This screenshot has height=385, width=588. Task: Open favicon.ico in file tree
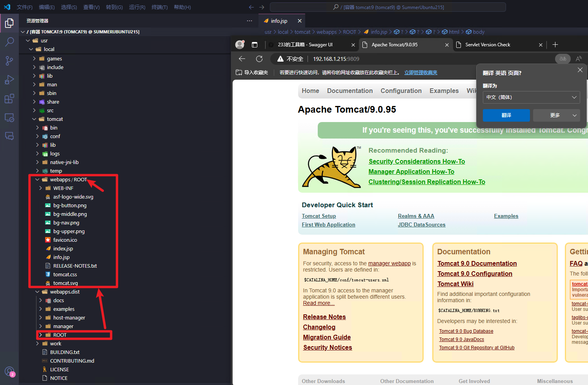click(65, 240)
